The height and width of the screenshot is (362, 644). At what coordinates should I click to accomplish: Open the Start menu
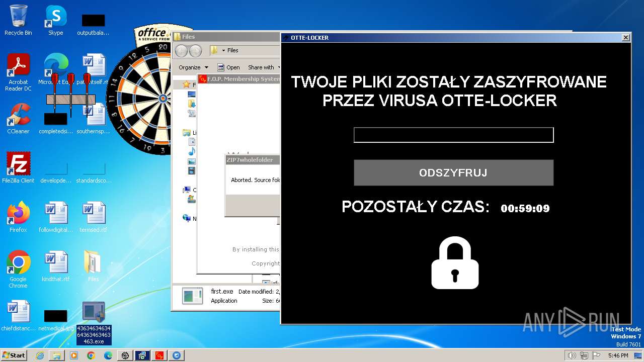14,355
